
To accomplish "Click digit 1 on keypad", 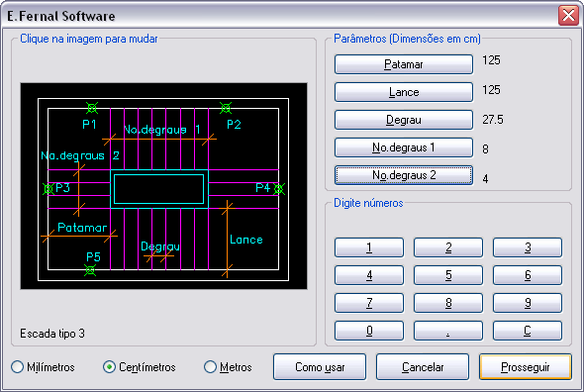I will point(369,247).
